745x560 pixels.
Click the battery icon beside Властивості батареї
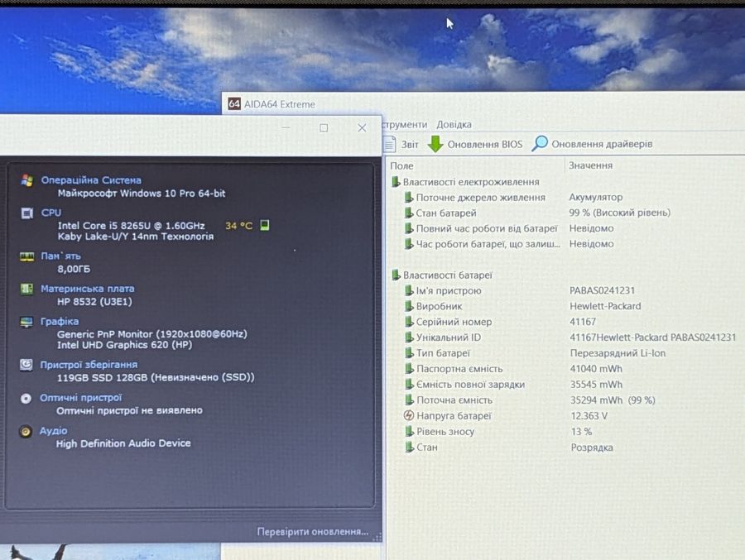click(x=396, y=275)
